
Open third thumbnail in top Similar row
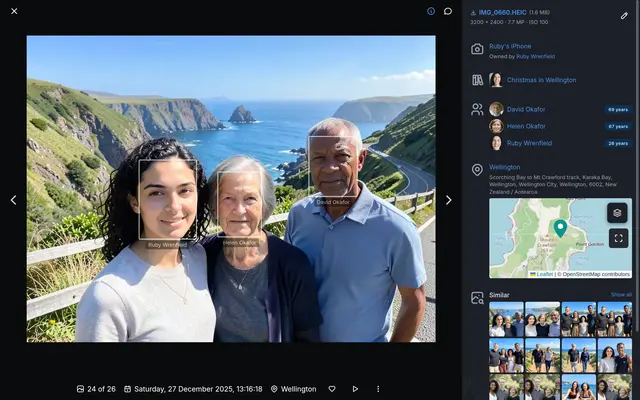[x=579, y=319]
